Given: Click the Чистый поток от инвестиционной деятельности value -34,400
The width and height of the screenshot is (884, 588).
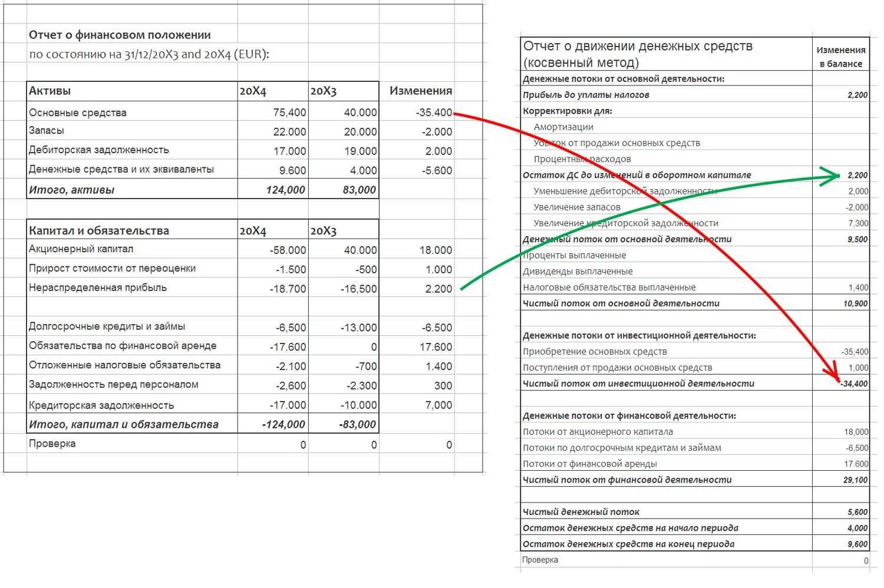Looking at the screenshot, I should click(x=854, y=384).
